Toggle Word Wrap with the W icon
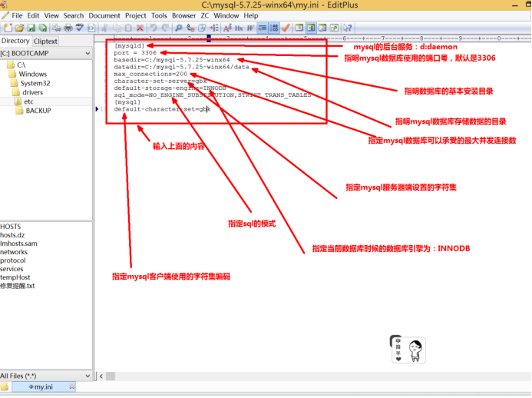 click(250, 28)
